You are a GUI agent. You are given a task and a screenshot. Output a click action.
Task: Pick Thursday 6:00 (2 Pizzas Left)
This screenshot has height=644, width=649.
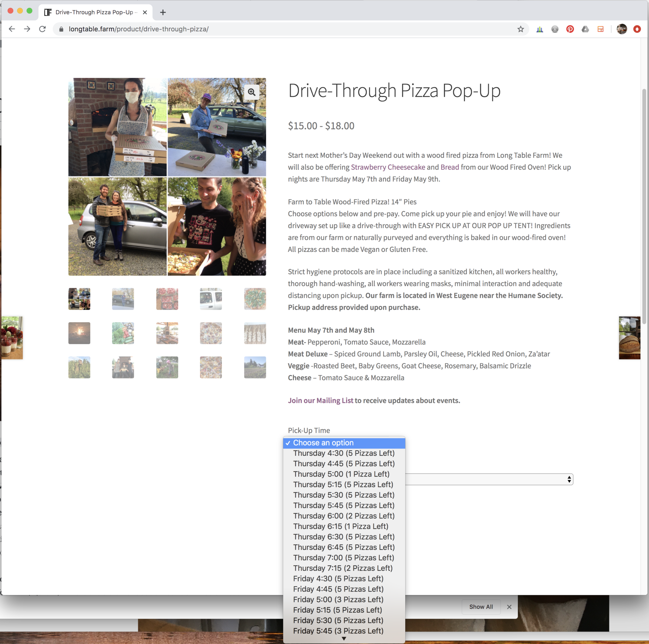pos(344,516)
